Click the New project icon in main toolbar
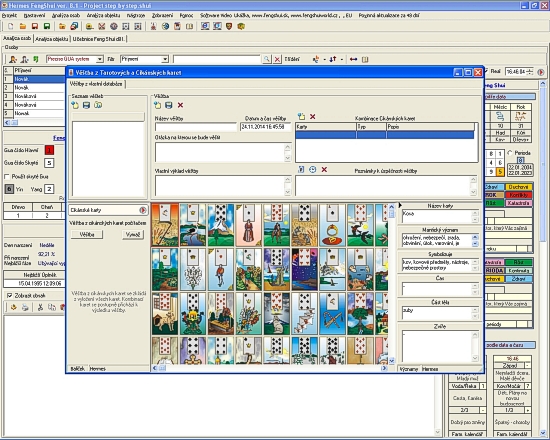Screen dimensions: 550x440 point(11,26)
